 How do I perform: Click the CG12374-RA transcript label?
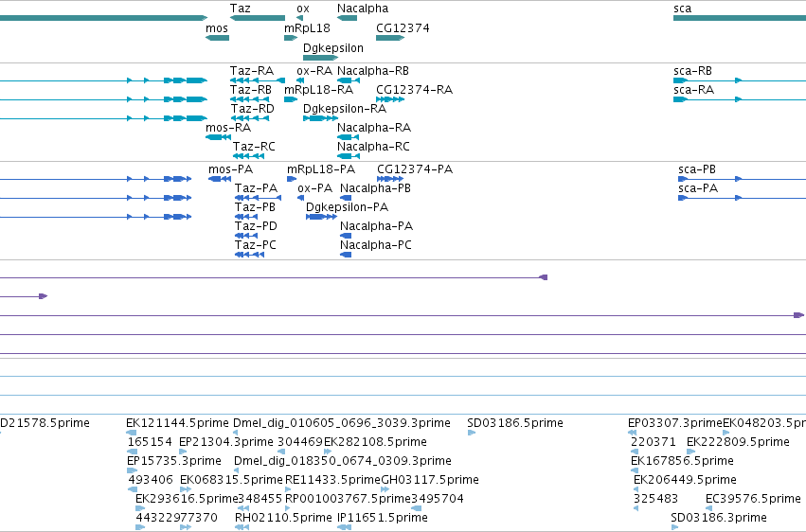pyautogui.click(x=414, y=90)
